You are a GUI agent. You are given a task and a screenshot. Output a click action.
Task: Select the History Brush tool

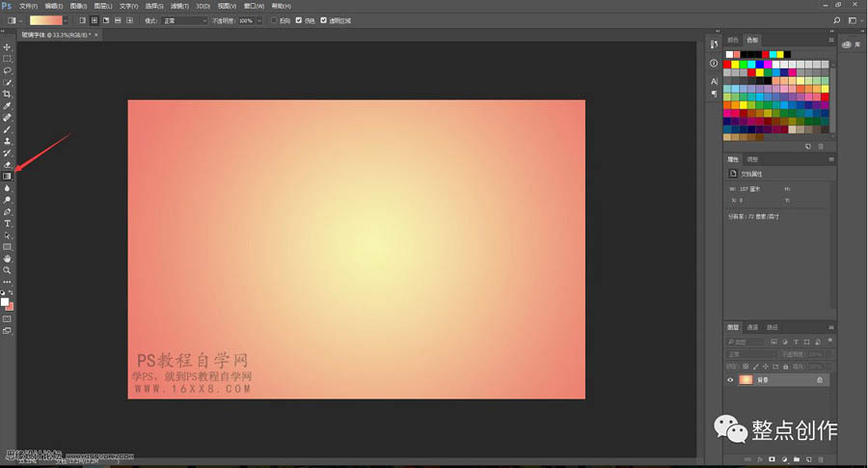7,152
